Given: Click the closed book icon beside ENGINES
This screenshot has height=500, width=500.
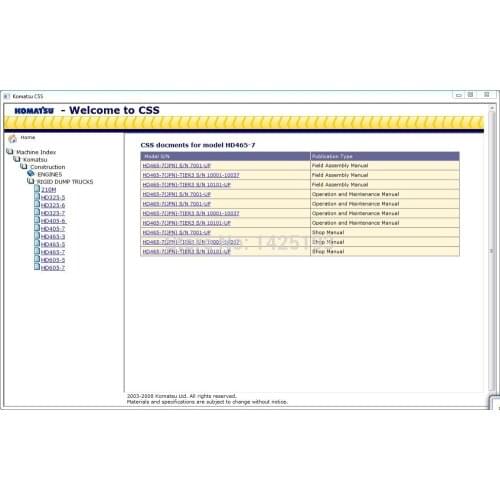Looking at the screenshot, I should 31,174.
